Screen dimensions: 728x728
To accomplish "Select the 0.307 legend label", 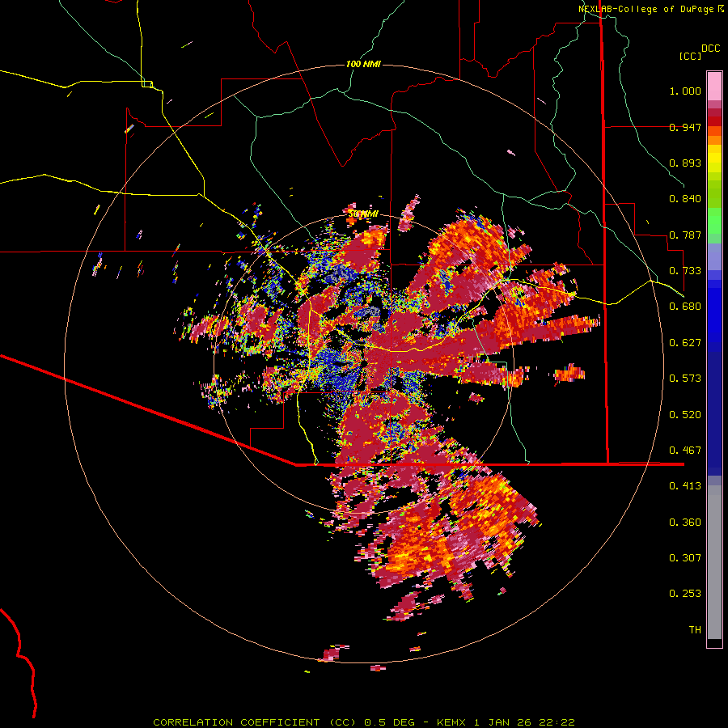I will tap(685, 558).
